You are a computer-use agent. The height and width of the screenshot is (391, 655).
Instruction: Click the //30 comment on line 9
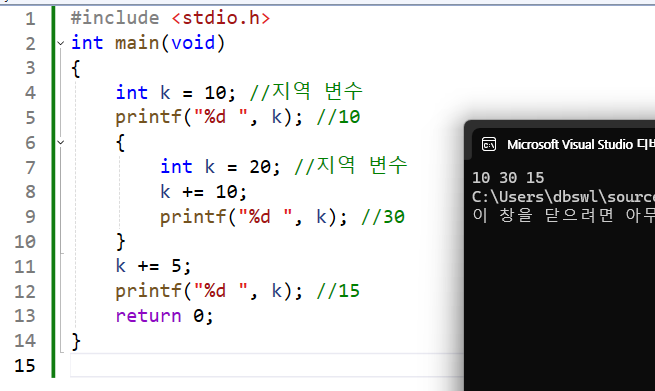tap(383, 217)
